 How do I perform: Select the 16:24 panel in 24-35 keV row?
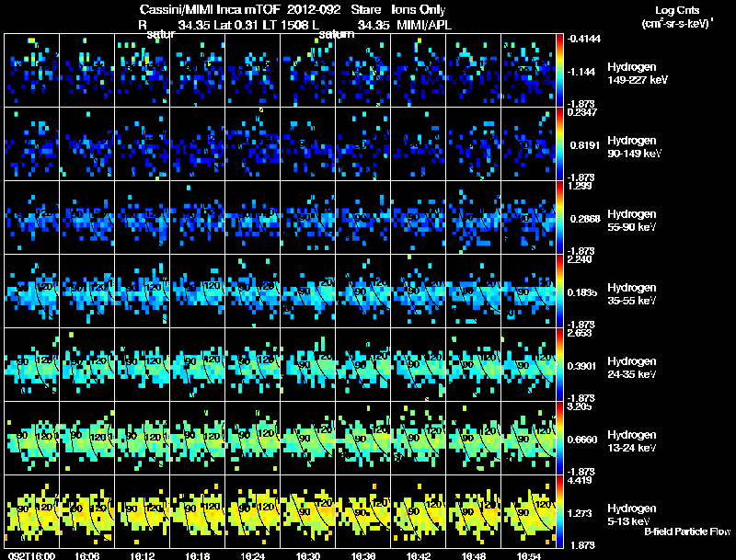[252, 364]
